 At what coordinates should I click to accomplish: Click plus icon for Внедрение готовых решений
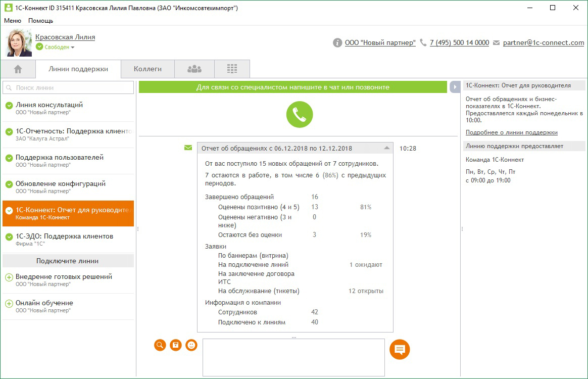tap(9, 278)
